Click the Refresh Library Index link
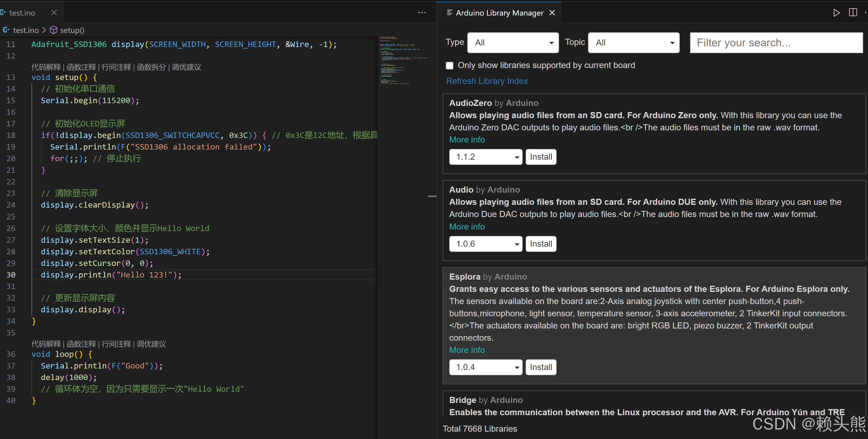The height and width of the screenshot is (439, 868). pyautogui.click(x=487, y=81)
